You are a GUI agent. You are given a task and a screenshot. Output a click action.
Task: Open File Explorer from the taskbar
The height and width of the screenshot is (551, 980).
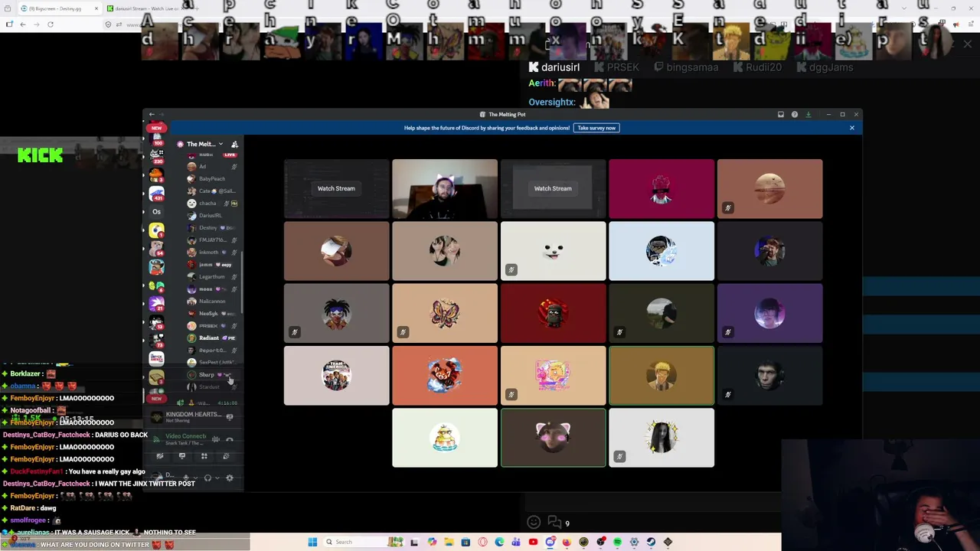click(449, 542)
